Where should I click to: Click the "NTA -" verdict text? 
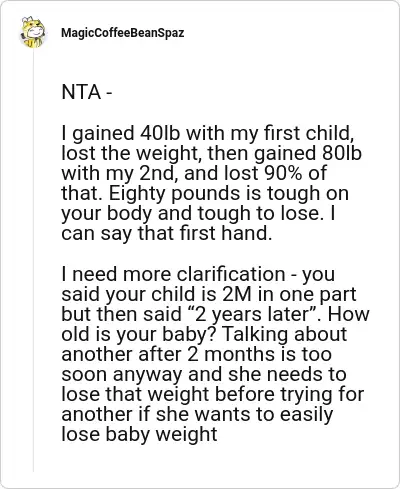[87, 92]
